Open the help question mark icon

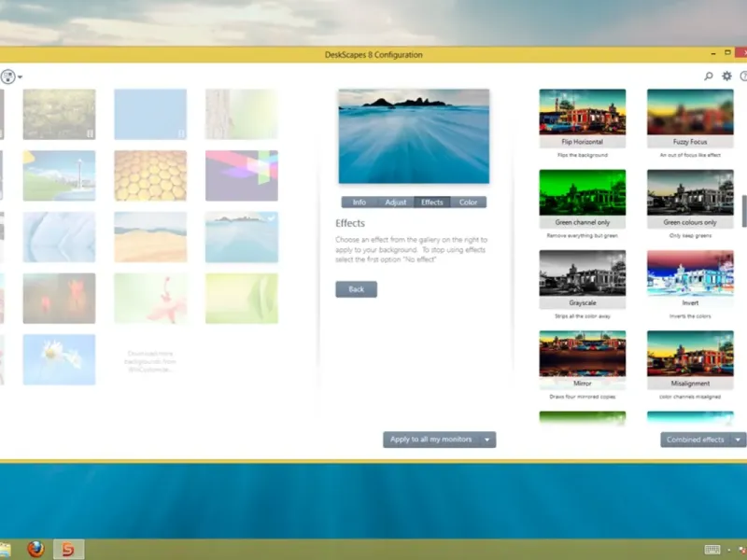tap(743, 77)
